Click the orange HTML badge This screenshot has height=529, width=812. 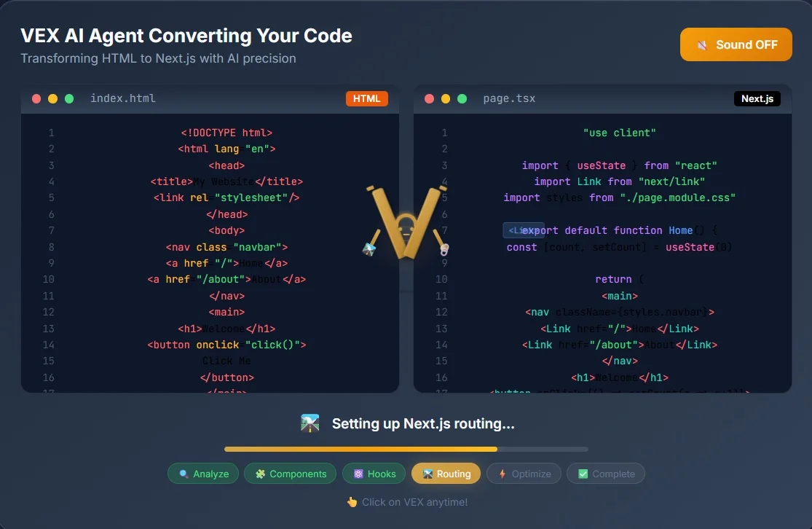(367, 98)
